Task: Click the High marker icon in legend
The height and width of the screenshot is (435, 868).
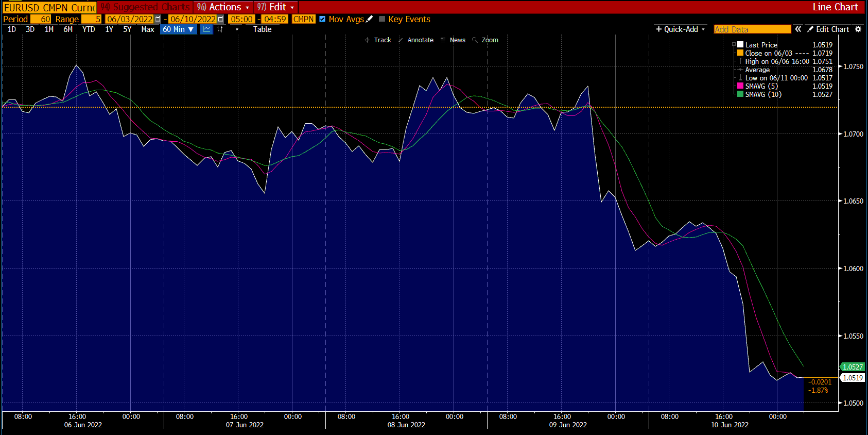Action: 740,61
